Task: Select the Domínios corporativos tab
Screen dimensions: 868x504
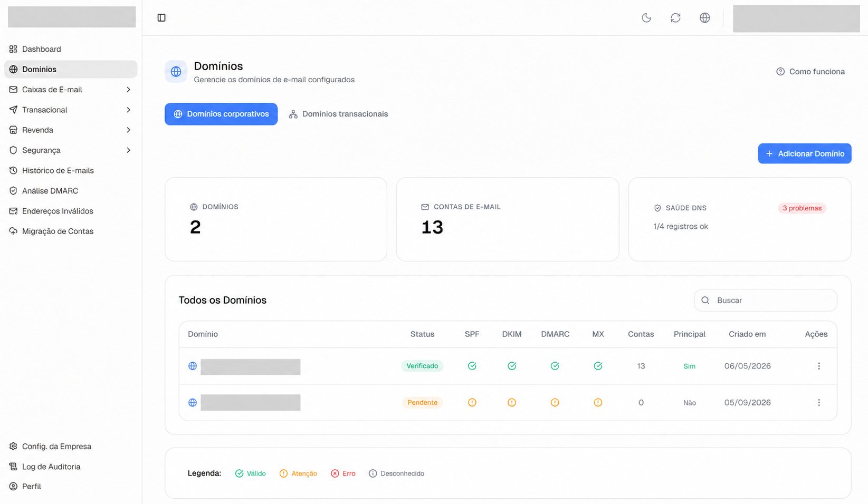Action: (221, 114)
